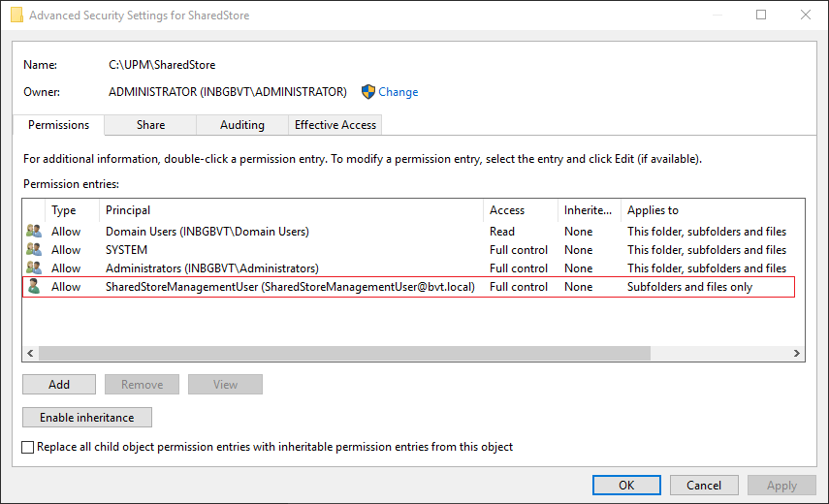Click the UAC shield icon beside Change

[x=368, y=92]
